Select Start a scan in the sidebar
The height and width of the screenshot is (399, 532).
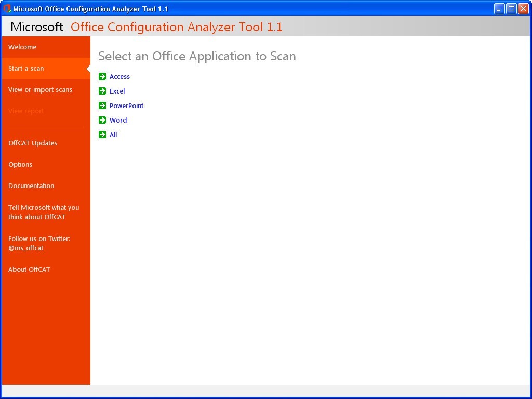26,68
